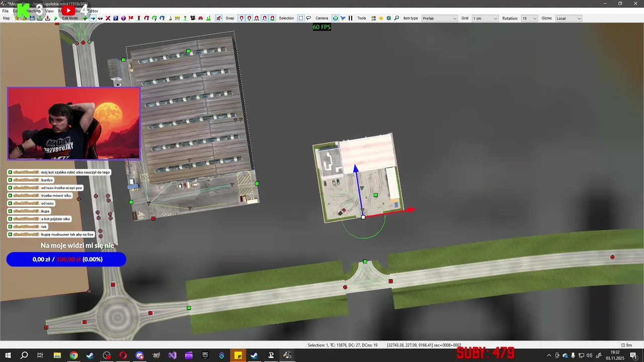
Task: Expand the system tray hidden icons chevron
Action: coord(549,355)
